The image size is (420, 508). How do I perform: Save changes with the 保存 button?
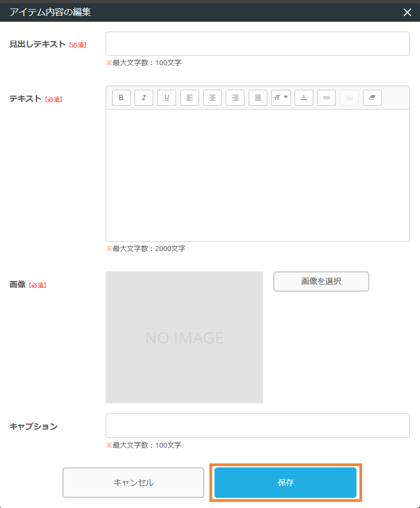[x=286, y=482]
